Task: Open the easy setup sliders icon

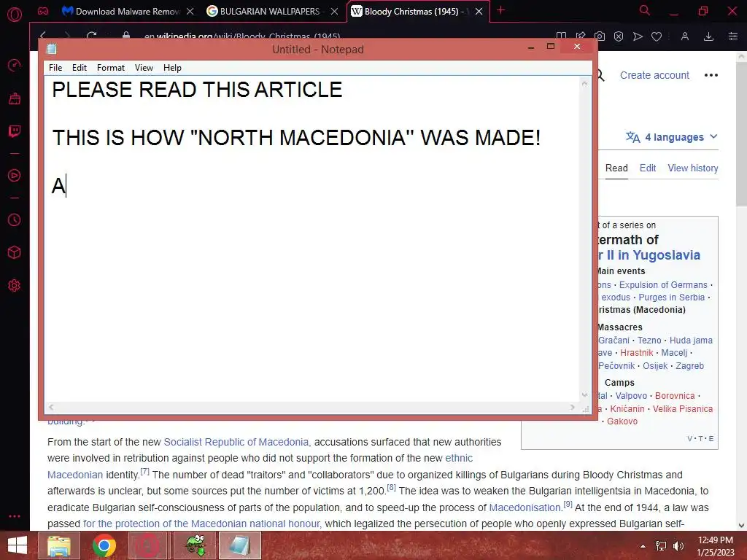Action: tap(733, 36)
